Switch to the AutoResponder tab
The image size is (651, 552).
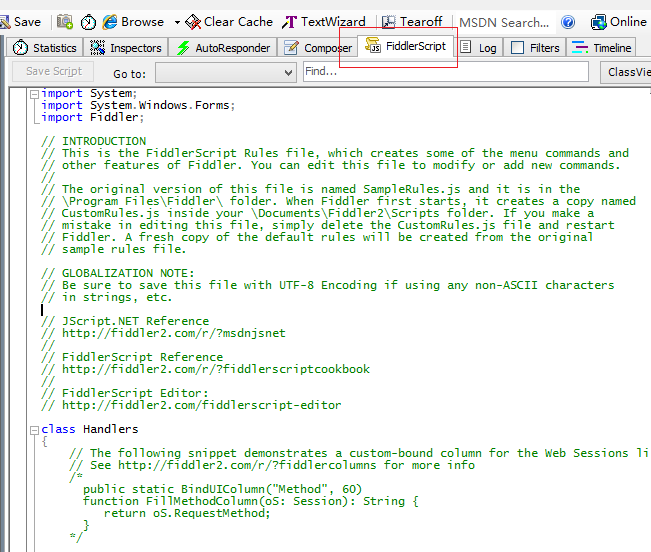point(223,47)
